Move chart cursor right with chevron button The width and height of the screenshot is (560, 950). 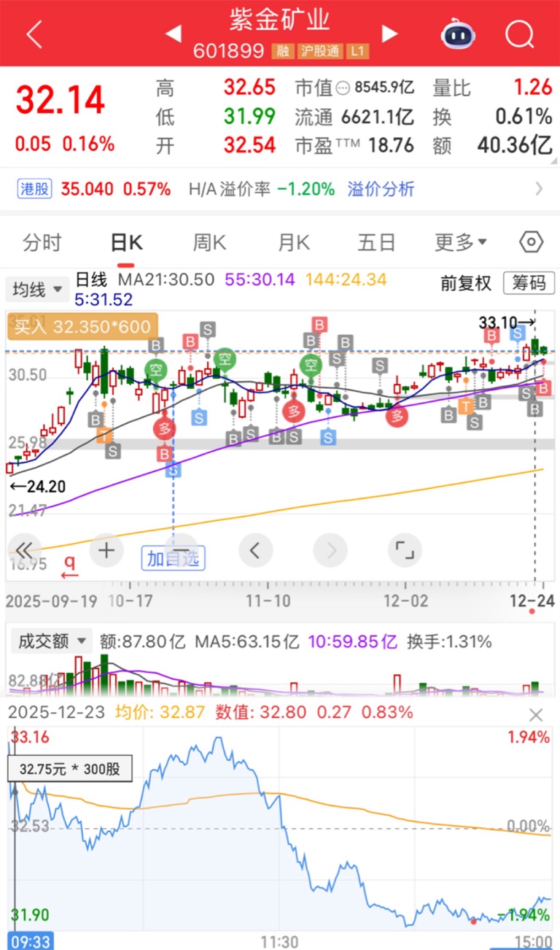click(330, 550)
